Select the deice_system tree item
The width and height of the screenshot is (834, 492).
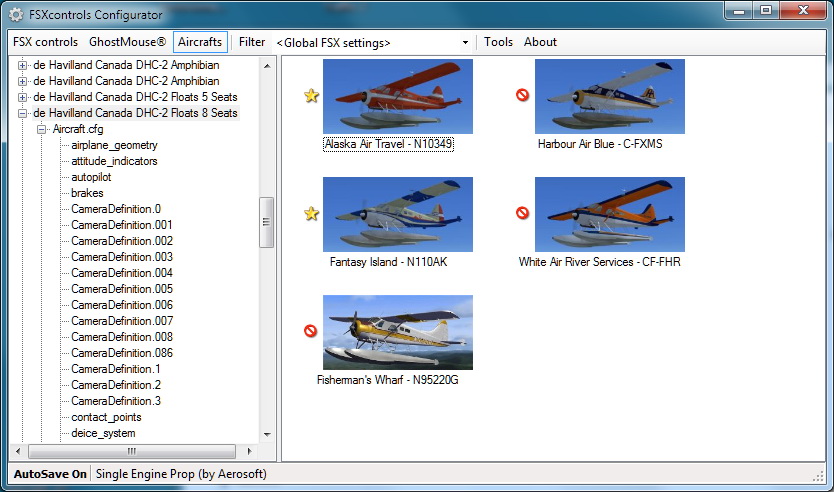coord(103,433)
